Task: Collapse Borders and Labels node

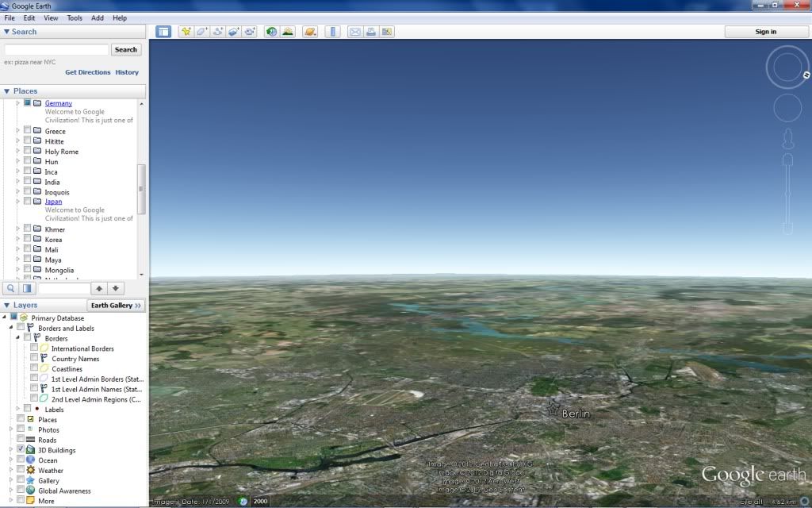Action: 11,328
